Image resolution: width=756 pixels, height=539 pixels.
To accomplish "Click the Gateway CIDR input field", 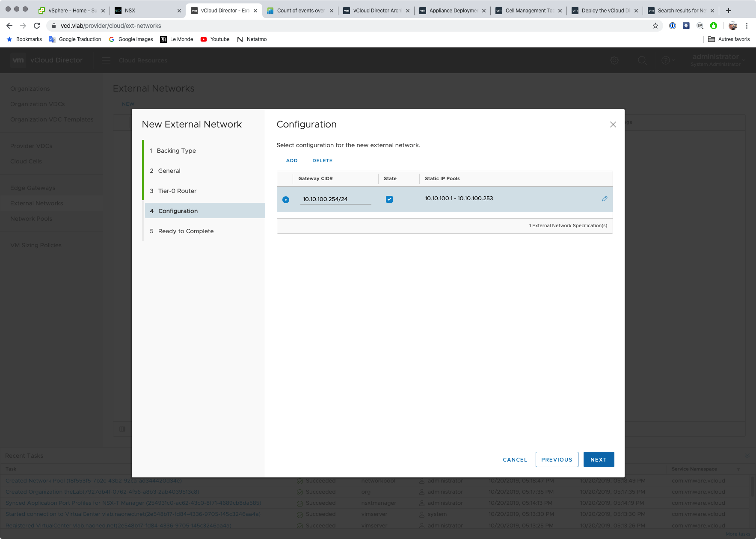I will (x=335, y=199).
